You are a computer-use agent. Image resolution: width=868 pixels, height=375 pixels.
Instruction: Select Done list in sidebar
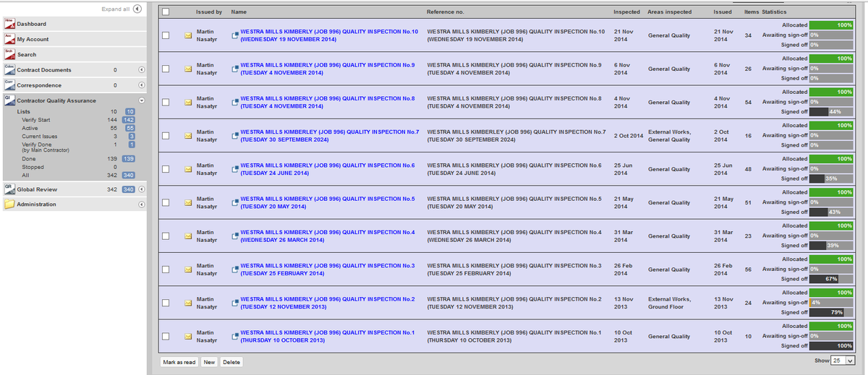28,158
